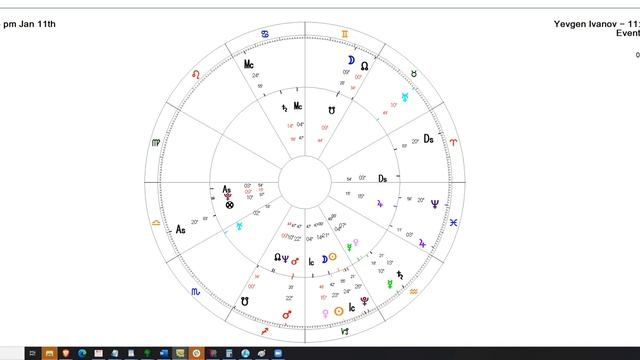This screenshot has height=360, width=640.
Task: Select the Sagittarius arrow sign glyph
Action: 265,331
